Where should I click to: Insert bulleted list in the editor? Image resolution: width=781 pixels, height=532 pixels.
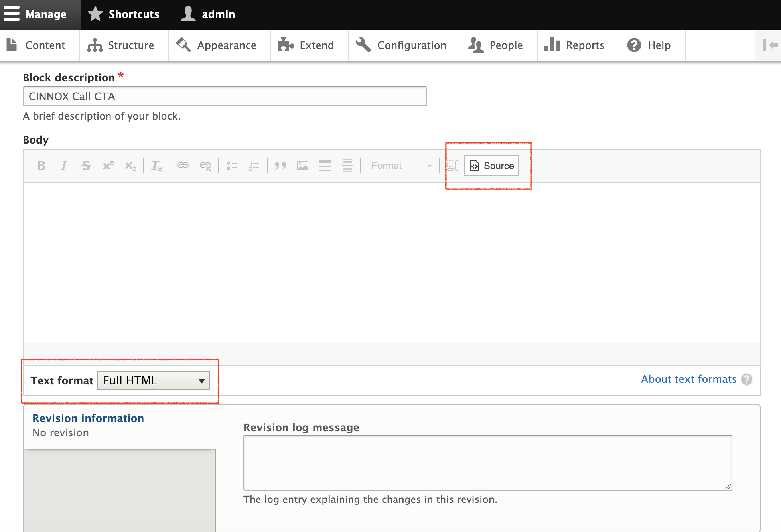pos(232,166)
